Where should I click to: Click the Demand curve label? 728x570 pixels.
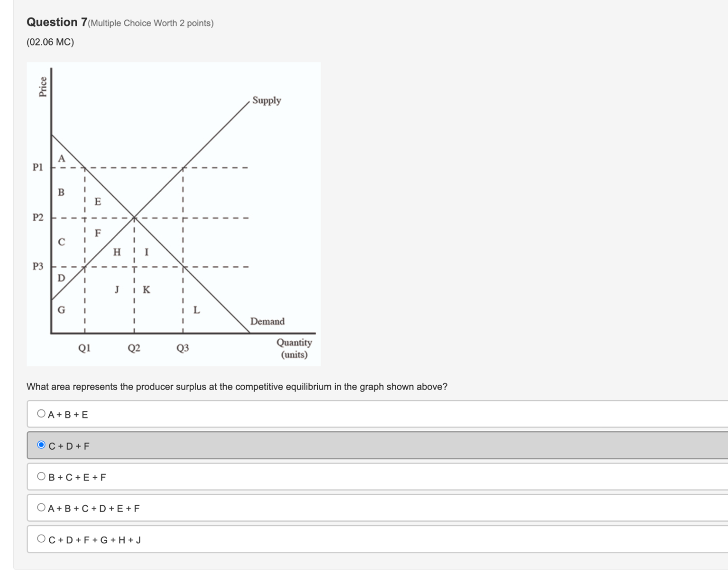click(x=268, y=321)
